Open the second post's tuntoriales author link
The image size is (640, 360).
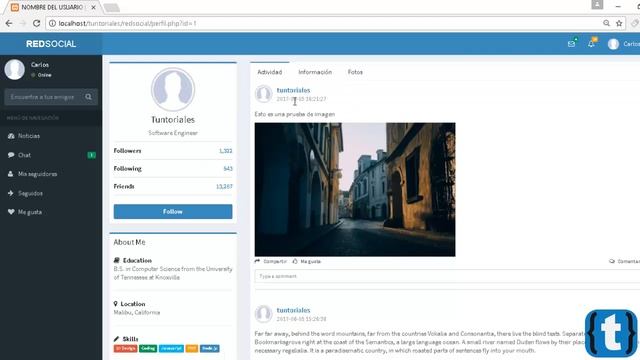coord(293,310)
